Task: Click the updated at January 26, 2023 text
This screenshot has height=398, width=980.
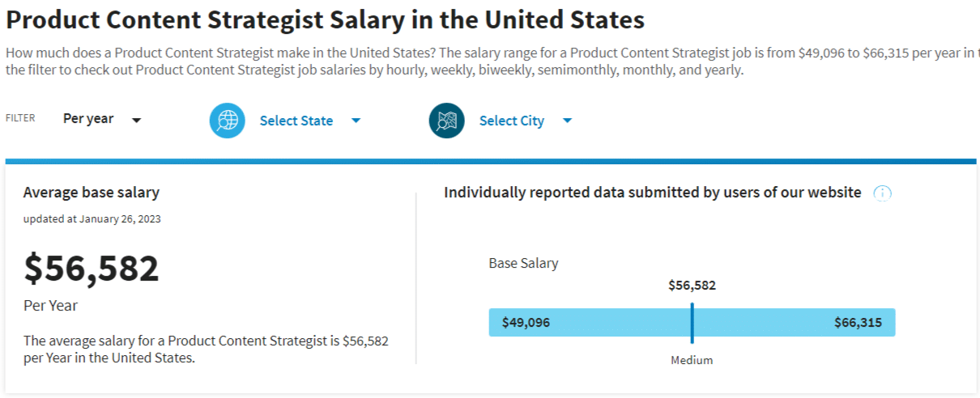Action: coord(92,218)
